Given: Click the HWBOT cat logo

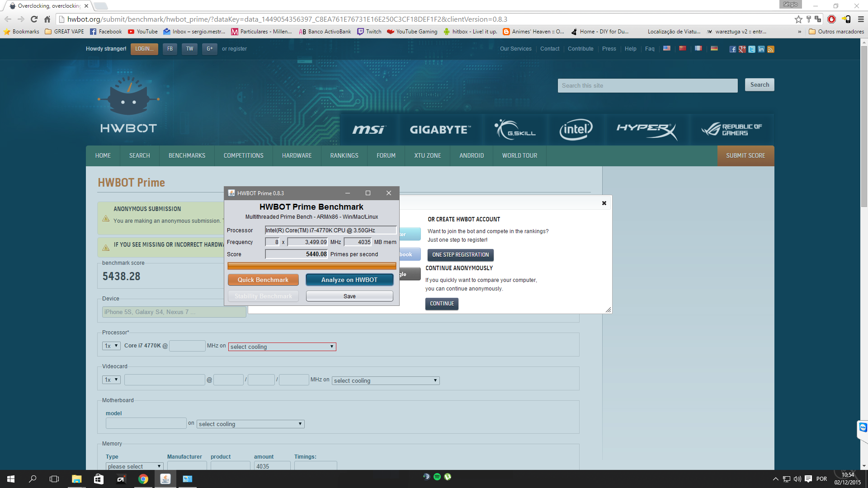Looking at the screenshot, I should pyautogui.click(x=128, y=105).
